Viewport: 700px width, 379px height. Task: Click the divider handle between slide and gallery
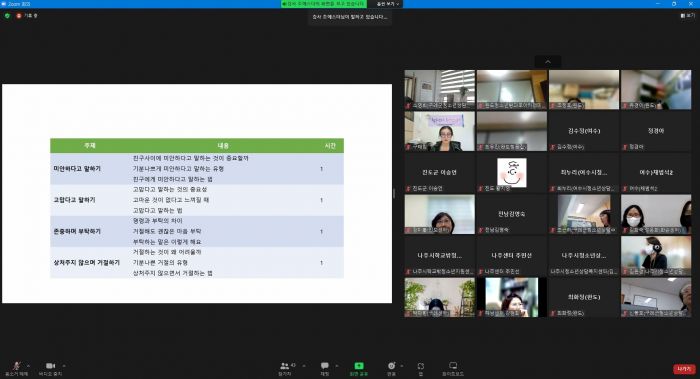[x=394, y=193]
